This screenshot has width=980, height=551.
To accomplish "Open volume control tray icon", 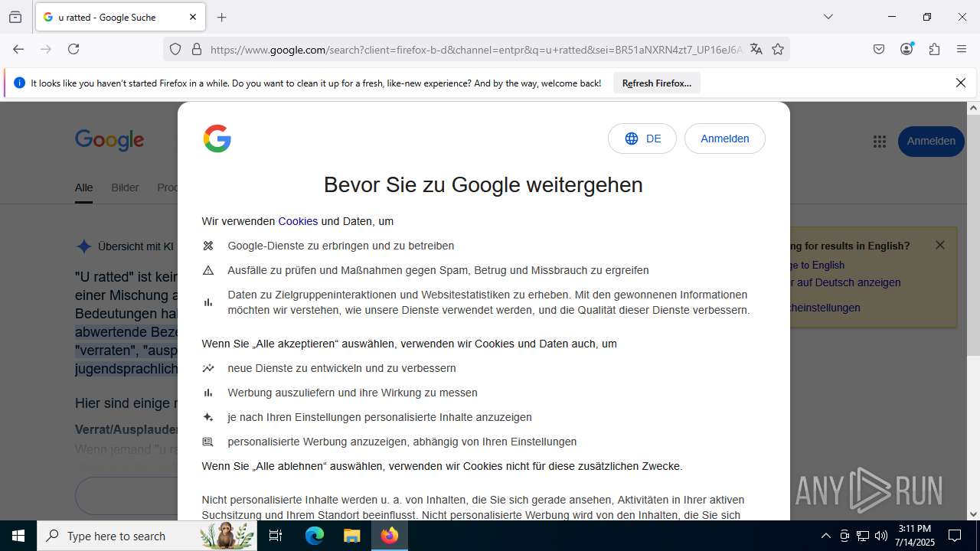I will click(881, 536).
